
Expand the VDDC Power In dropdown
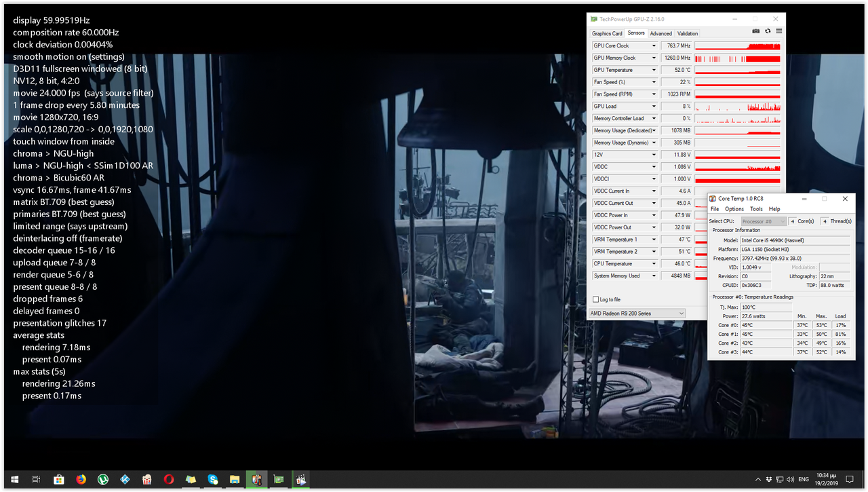pos(654,215)
